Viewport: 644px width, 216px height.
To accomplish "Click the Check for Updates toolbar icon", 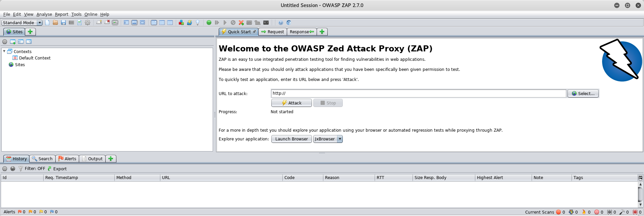I will pyautogui.click(x=190, y=23).
